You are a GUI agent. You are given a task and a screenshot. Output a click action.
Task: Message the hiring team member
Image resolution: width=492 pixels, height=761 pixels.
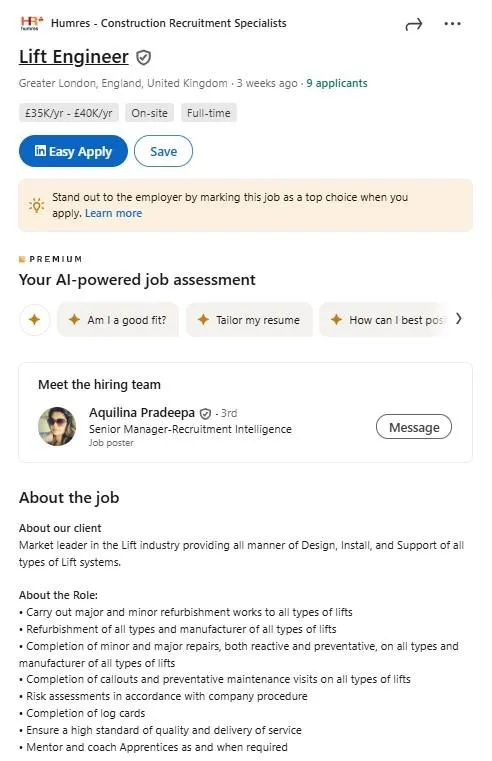coord(414,427)
